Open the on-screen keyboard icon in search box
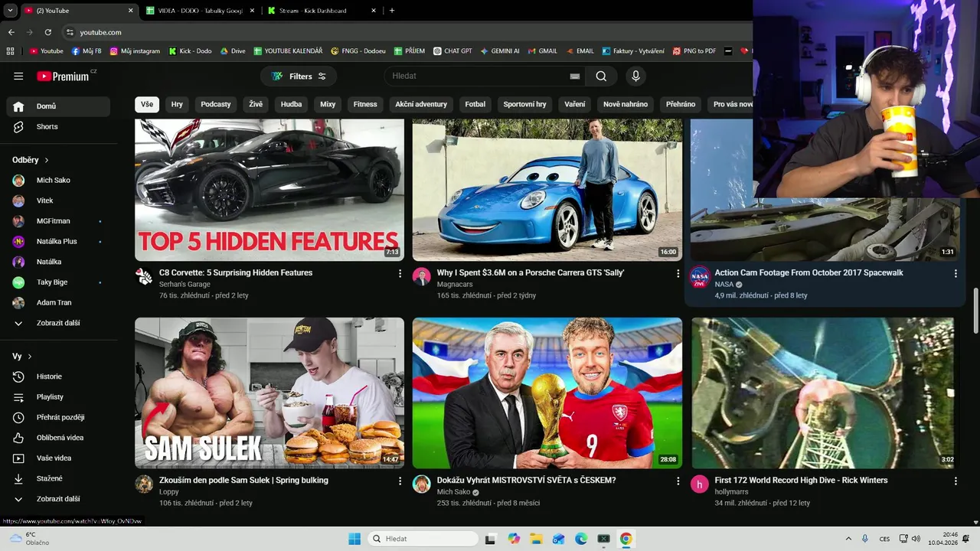 575,77
